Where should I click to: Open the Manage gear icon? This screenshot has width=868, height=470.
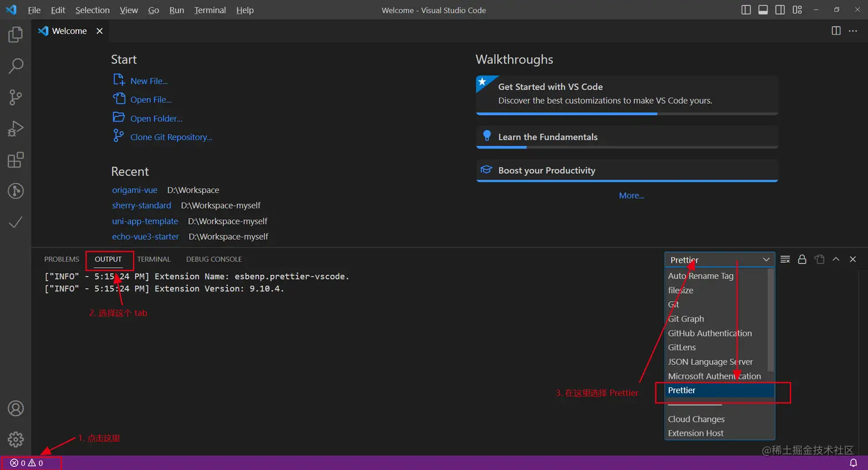15,440
